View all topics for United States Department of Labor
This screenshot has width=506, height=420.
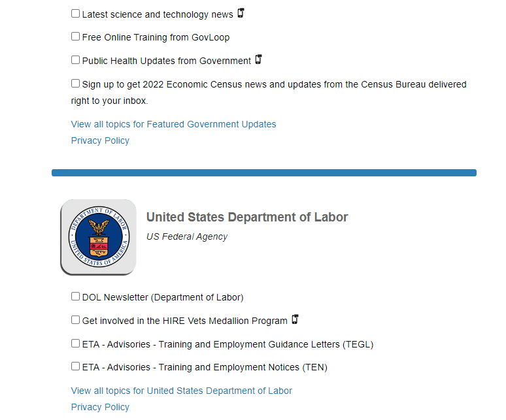tap(181, 391)
